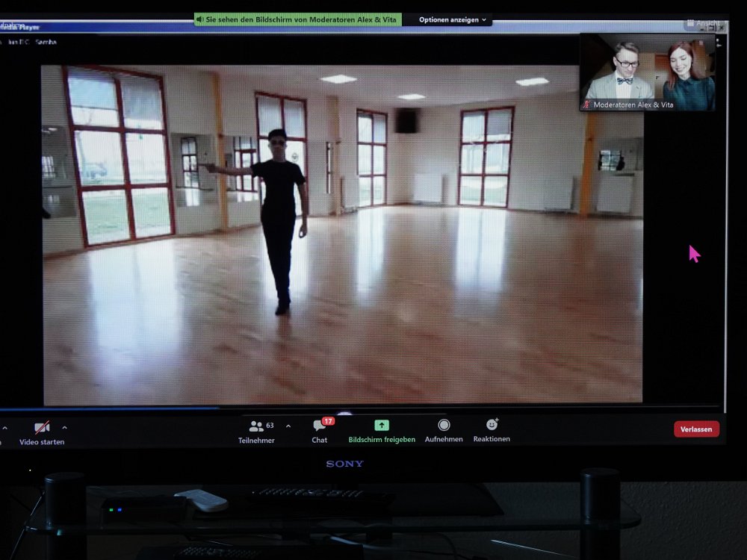Click the Moderatoren Alex & Vita name label
Screen dimensions: 747x560
click(633, 105)
